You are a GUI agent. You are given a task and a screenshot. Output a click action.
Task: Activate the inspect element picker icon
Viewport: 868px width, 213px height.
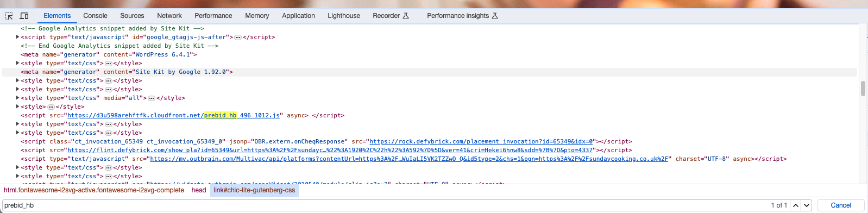[9, 16]
